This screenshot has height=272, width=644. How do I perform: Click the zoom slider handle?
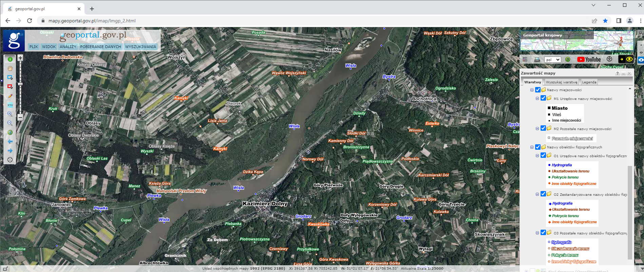[x=20, y=84]
